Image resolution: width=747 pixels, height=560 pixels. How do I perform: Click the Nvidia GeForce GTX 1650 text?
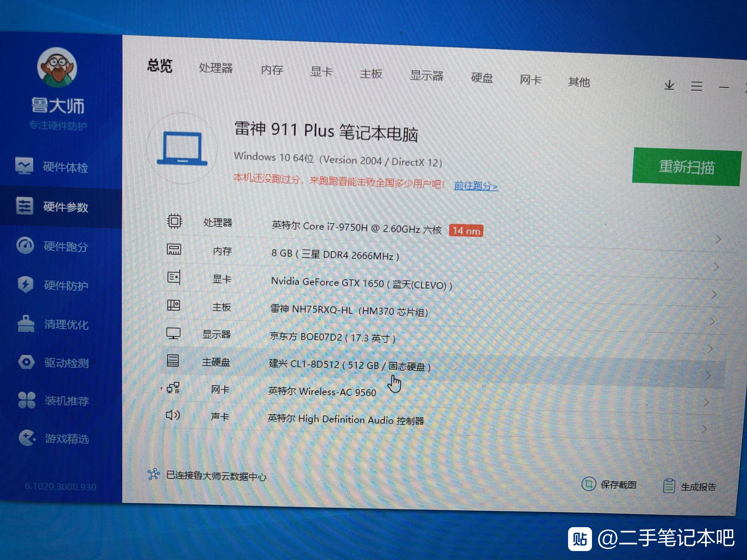click(362, 283)
